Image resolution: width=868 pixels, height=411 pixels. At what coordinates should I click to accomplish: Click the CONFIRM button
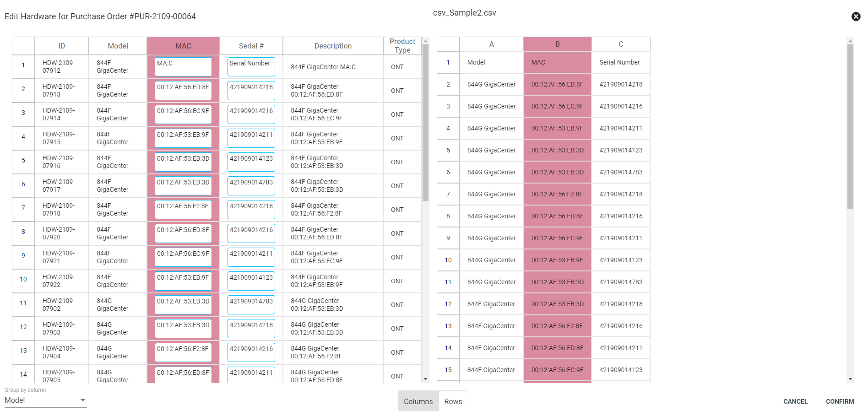tap(840, 401)
